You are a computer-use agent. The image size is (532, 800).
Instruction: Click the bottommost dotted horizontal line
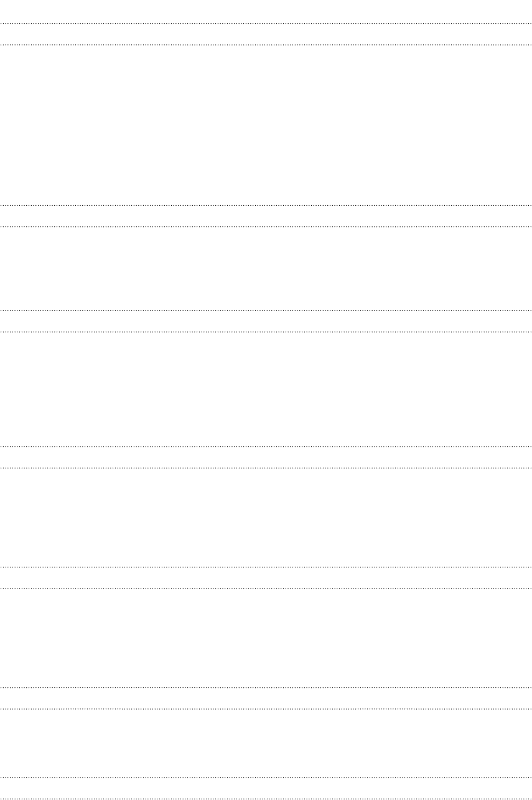[266, 799]
